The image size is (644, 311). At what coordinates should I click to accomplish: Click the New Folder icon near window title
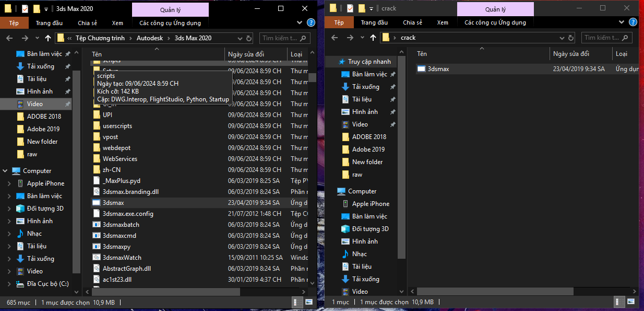(37, 9)
